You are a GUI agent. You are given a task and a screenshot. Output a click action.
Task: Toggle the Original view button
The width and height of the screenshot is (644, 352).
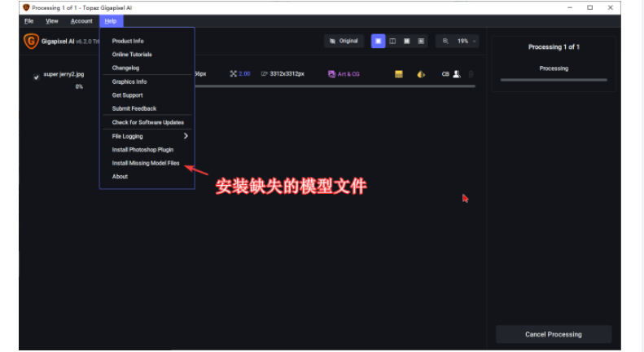[344, 41]
